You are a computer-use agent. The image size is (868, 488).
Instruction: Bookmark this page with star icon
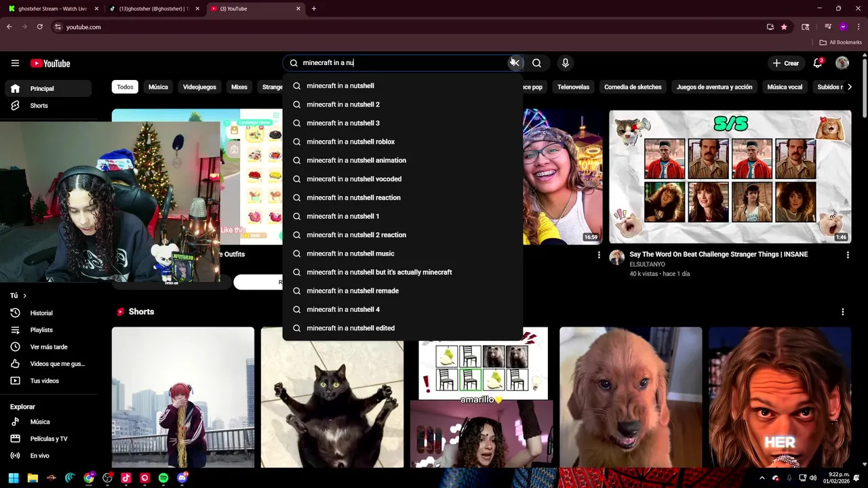(x=784, y=27)
